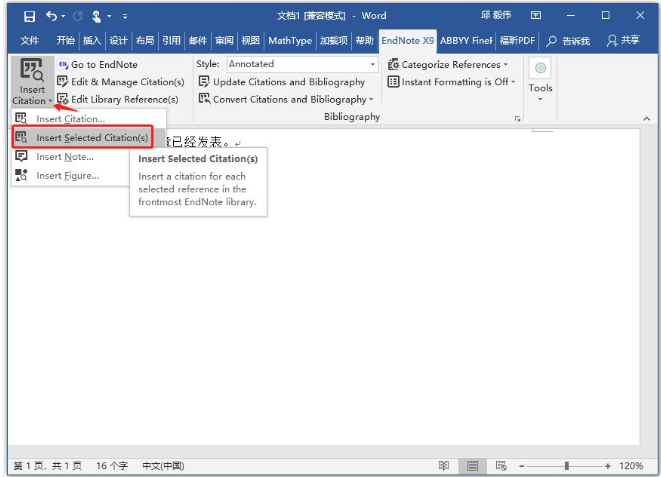Switch to the 开始 tab
The height and width of the screenshot is (477, 661).
65,40
